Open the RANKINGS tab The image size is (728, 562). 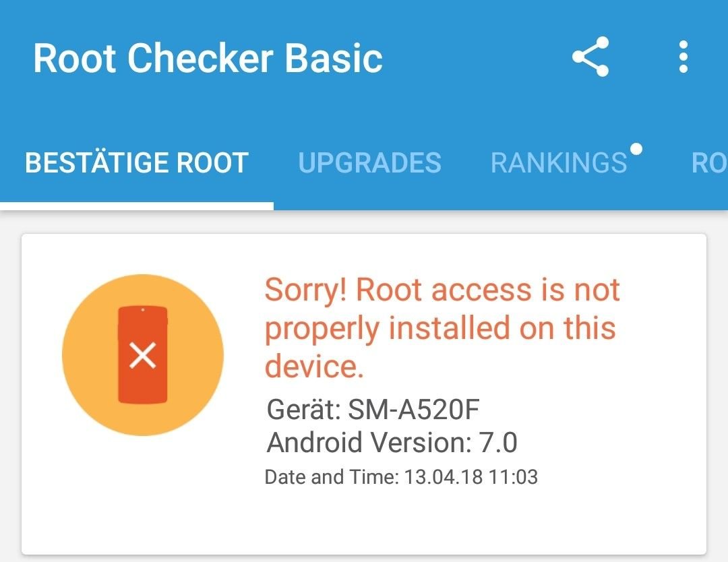pos(559,163)
